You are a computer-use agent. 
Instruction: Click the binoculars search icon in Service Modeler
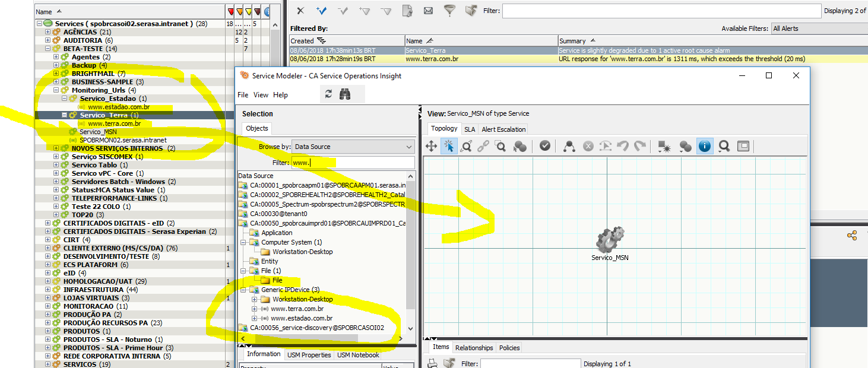[x=346, y=93]
